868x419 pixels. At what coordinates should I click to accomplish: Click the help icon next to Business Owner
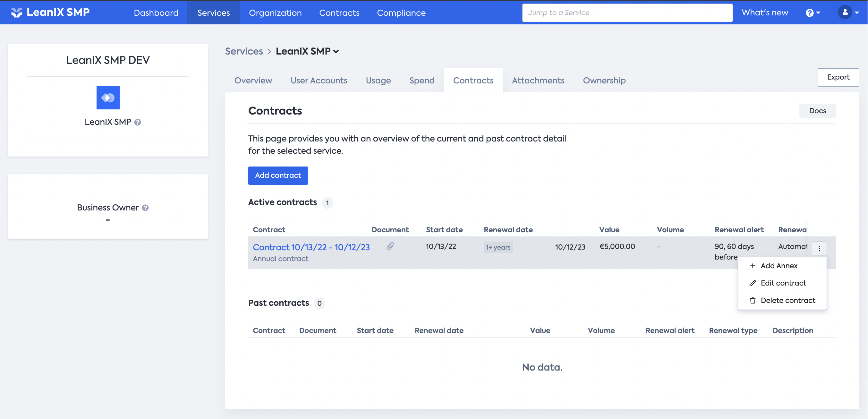[145, 208]
